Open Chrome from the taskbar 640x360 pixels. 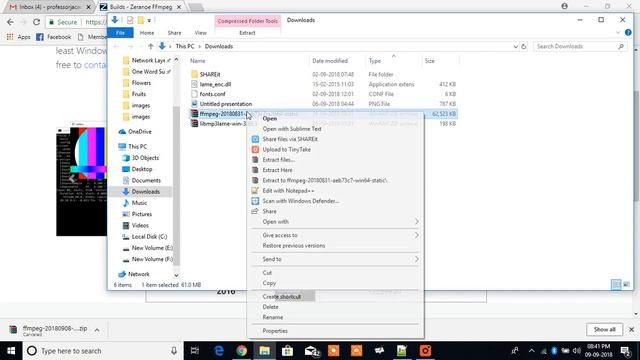click(x=242, y=351)
